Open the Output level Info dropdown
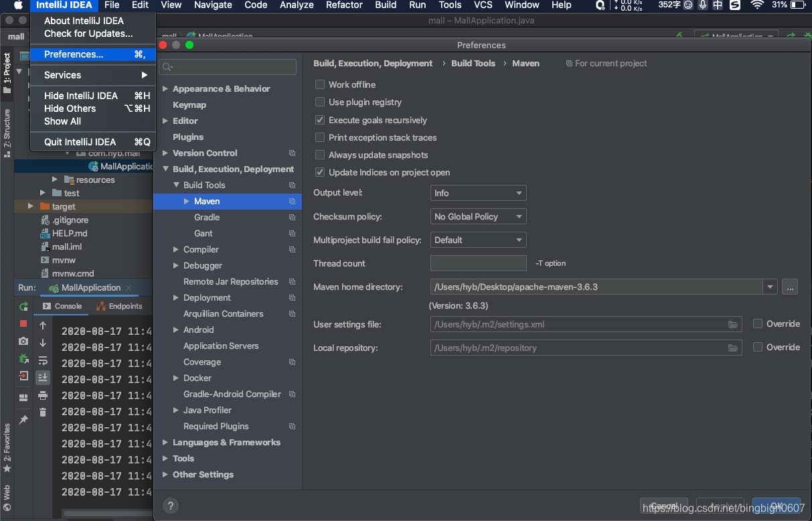The image size is (812, 521). pyautogui.click(x=478, y=193)
